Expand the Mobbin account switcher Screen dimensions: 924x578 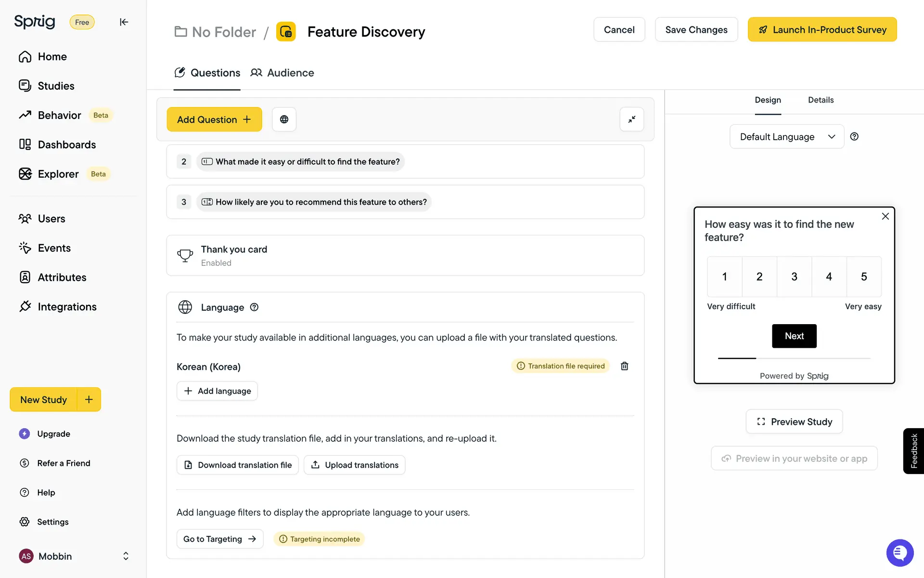(126, 556)
